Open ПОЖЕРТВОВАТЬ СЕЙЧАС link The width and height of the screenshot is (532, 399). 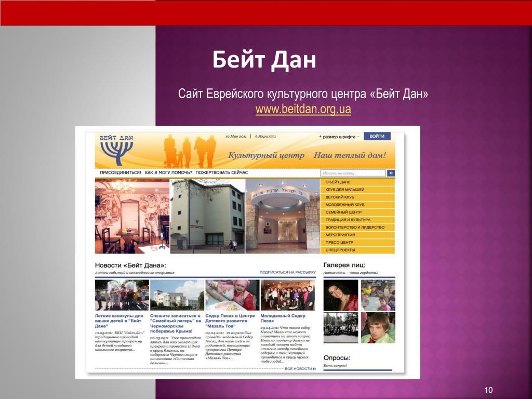221,172
